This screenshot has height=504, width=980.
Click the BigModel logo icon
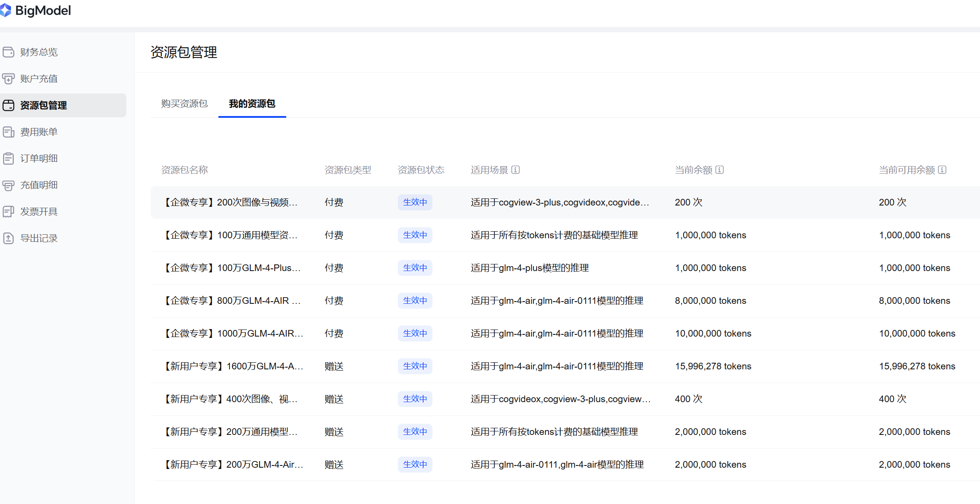click(x=5, y=10)
